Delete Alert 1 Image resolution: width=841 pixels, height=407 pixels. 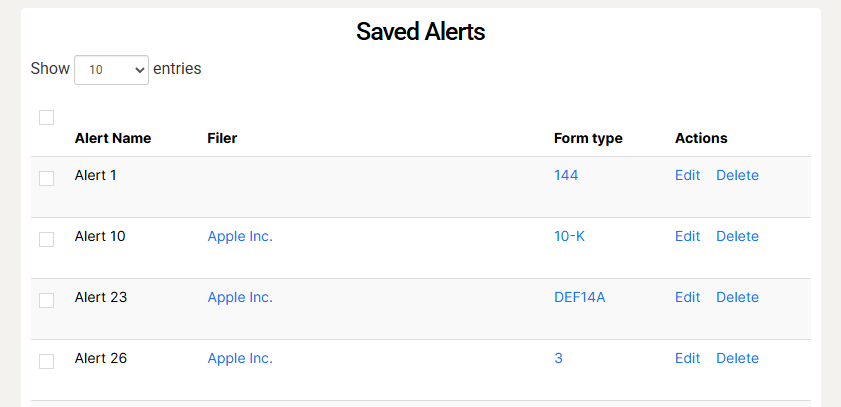click(x=737, y=176)
